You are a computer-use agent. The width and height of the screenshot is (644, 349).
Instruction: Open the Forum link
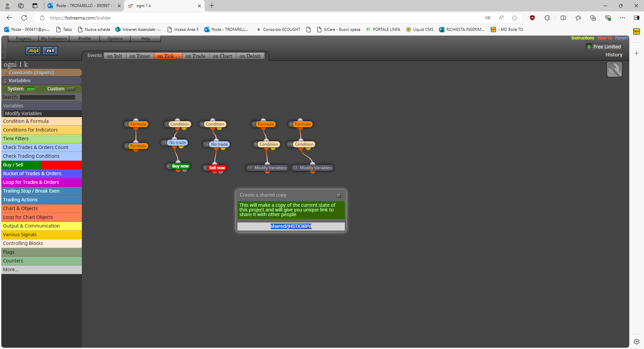tap(621, 38)
